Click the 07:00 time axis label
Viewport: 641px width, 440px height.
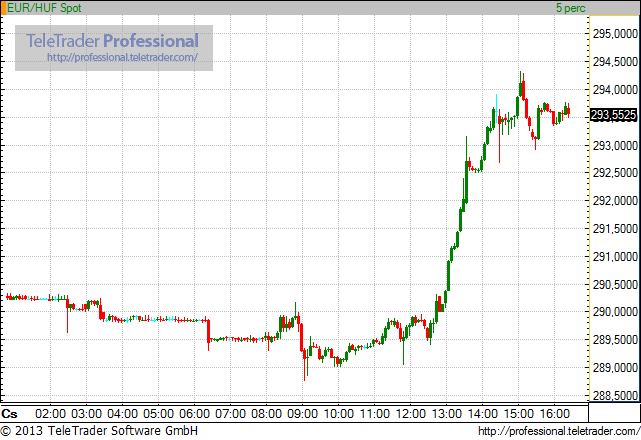pos(230,413)
